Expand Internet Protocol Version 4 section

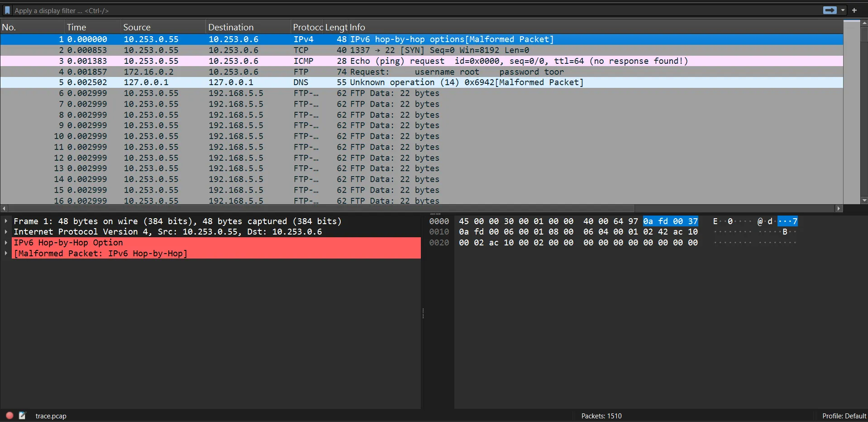pos(6,232)
